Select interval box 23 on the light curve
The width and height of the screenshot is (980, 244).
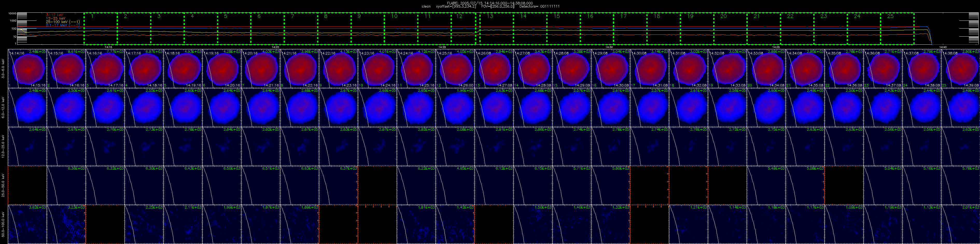point(830,29)
